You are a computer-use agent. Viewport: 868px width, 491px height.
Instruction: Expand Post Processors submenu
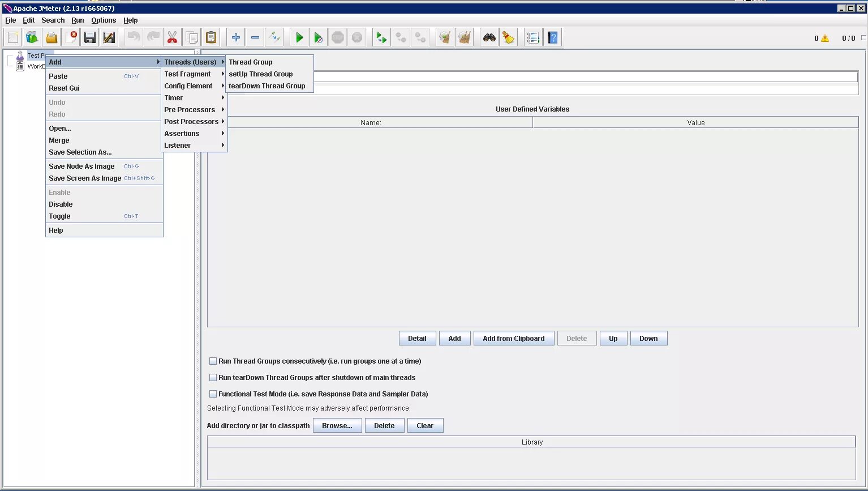pos(194,122)
